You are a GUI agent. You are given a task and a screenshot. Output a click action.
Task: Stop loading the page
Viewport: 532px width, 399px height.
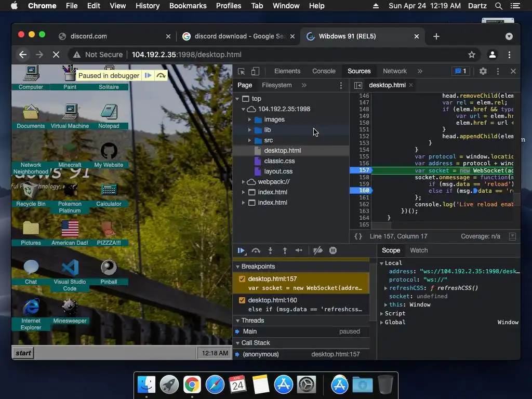click(56, 55)
